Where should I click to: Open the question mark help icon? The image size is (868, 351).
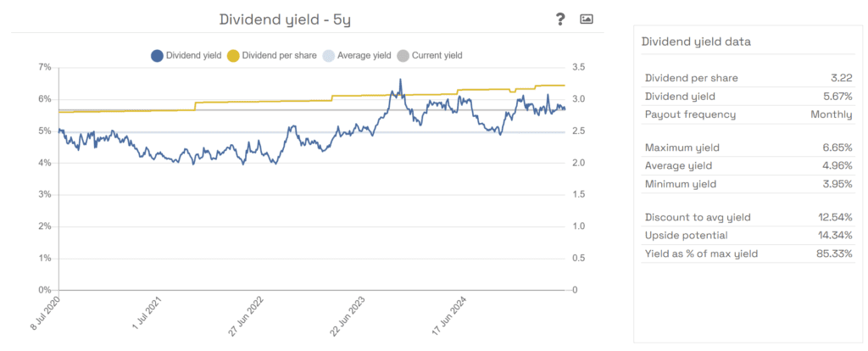coord(560,19)
